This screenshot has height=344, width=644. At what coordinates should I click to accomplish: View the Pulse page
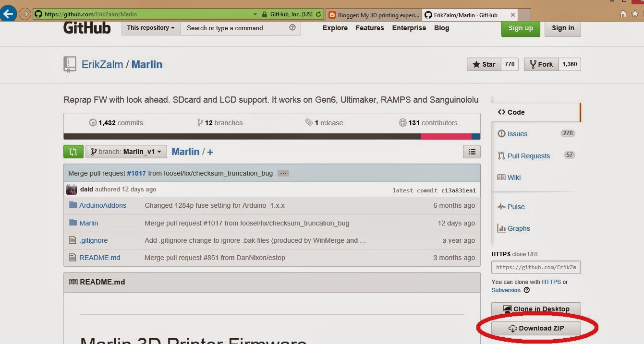[x=515, y=206]
